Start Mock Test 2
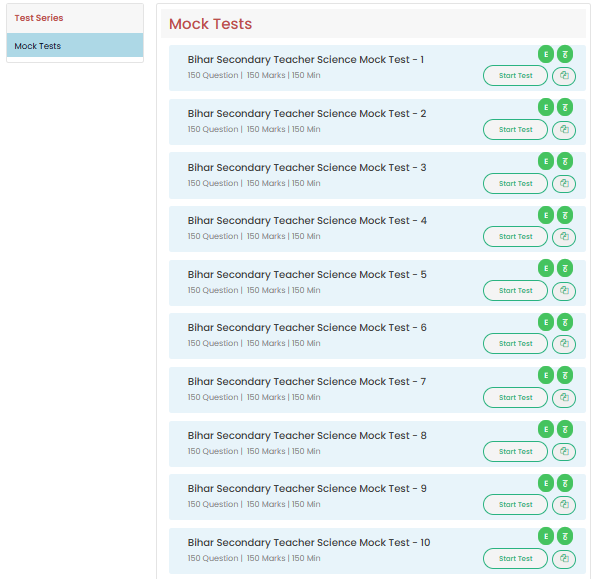The height and width of the screenshot is (579, 613). pyautogui.click(x=515, y=130)
